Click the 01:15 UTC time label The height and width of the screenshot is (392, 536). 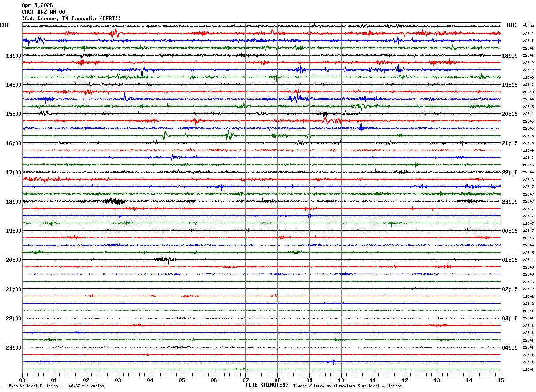click(510, 260)
